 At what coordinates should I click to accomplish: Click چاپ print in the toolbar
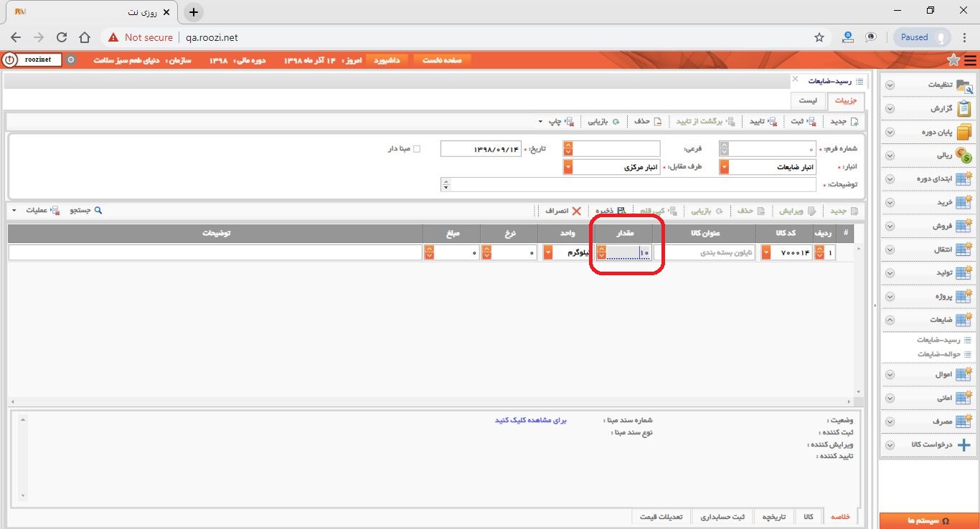pos(561,121)
